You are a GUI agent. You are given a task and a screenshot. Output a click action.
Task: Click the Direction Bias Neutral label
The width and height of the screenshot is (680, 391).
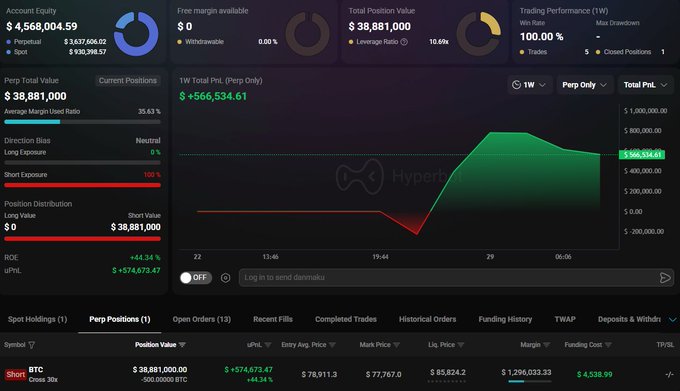pos(148,141)
